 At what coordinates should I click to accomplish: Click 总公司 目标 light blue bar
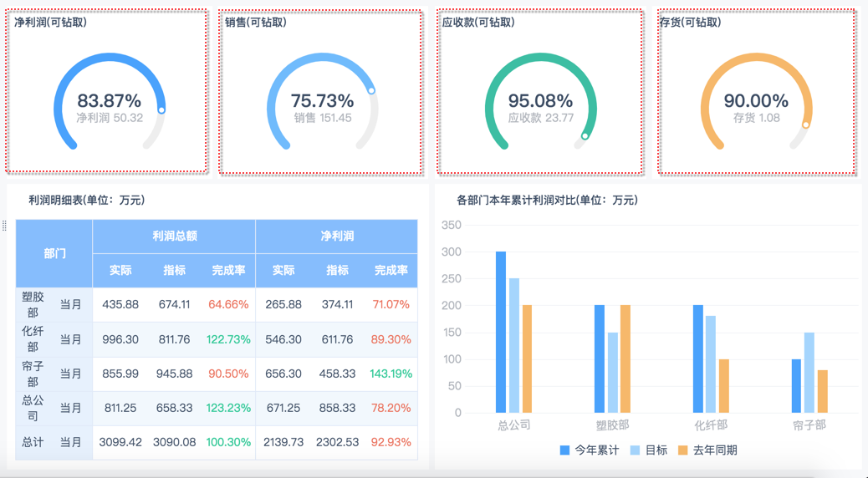pos(514,346)
